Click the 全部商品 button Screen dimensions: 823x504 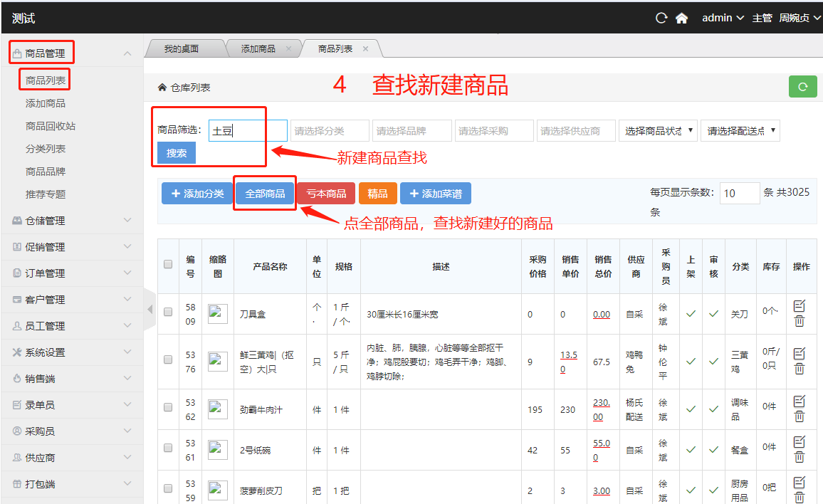pos(265,194)
